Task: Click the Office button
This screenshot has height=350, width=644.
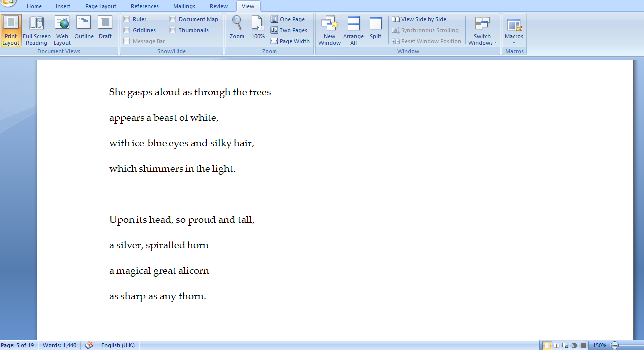Action: 8,3
